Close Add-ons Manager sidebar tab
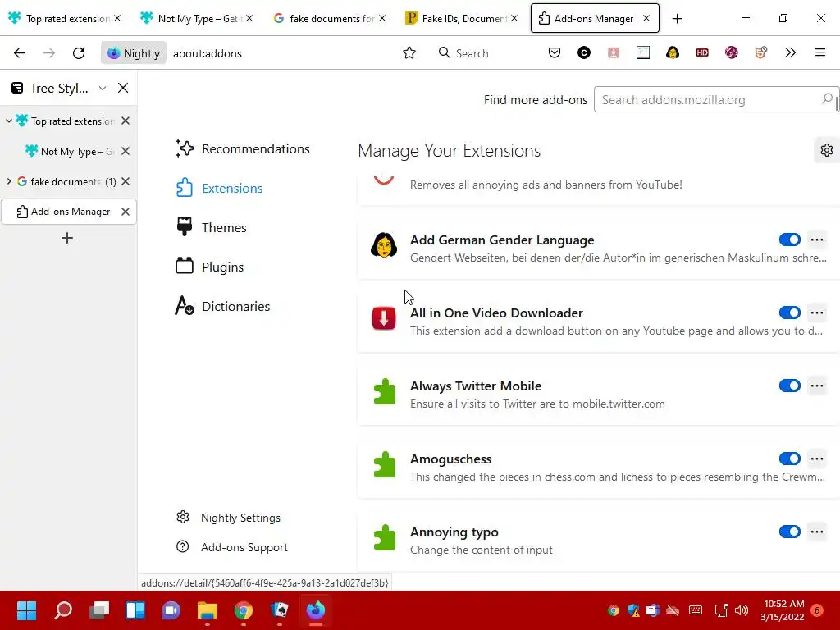Viewport: 840px width, 630px height. pyautogui.click(x=126, y=212)
